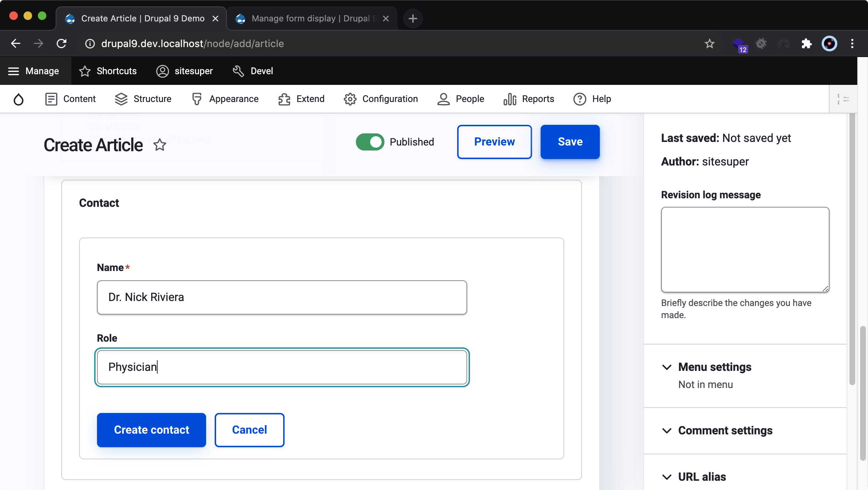868x490 pixels.
Task: Open Appearance from the admin toolbar
Action: (197, 99)
